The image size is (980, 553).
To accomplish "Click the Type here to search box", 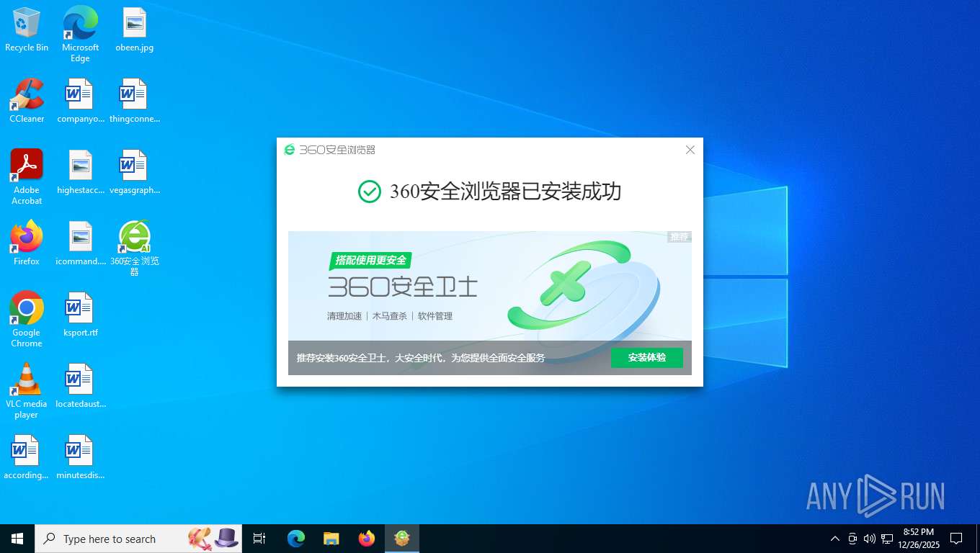I will pos(138,539).
